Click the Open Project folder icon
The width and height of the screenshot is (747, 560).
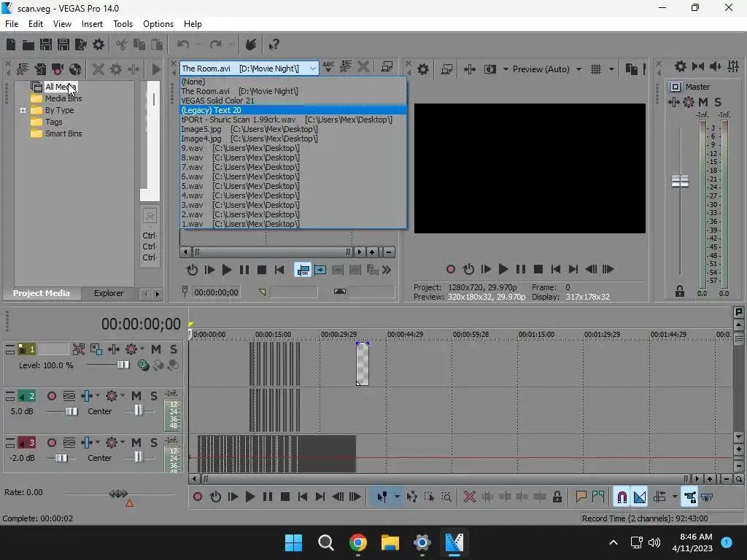(28, 44)
